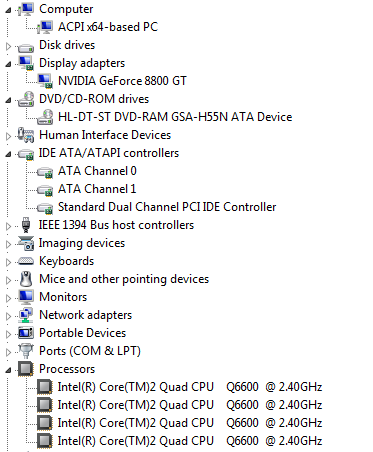Expand Human Interface Devices node
Viewport: 373px width, 452px height.
click(9, 136)
